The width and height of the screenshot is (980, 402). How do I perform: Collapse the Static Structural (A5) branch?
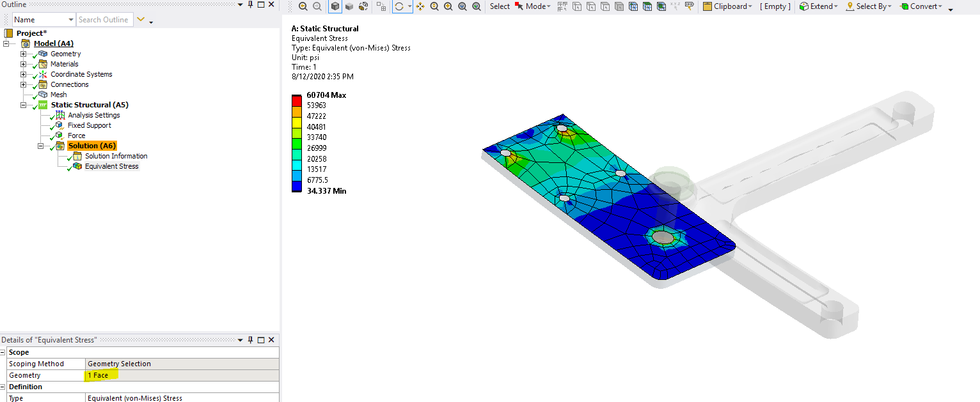pos(24,105)
